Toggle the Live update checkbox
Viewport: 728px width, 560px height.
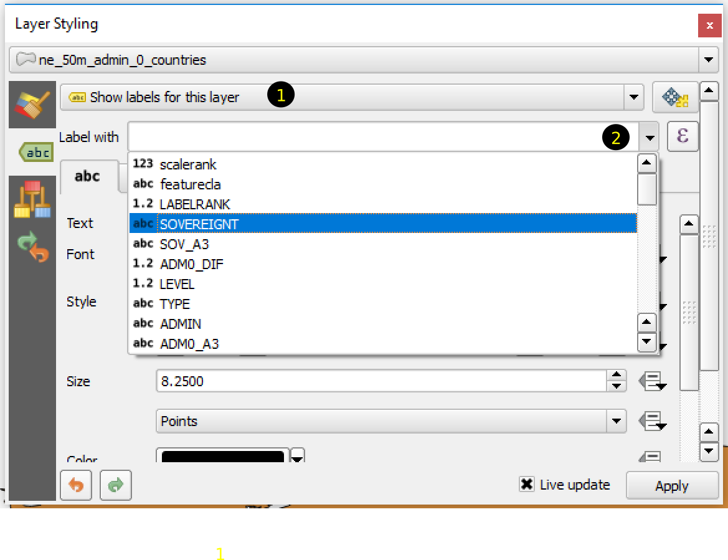point(527,485)
